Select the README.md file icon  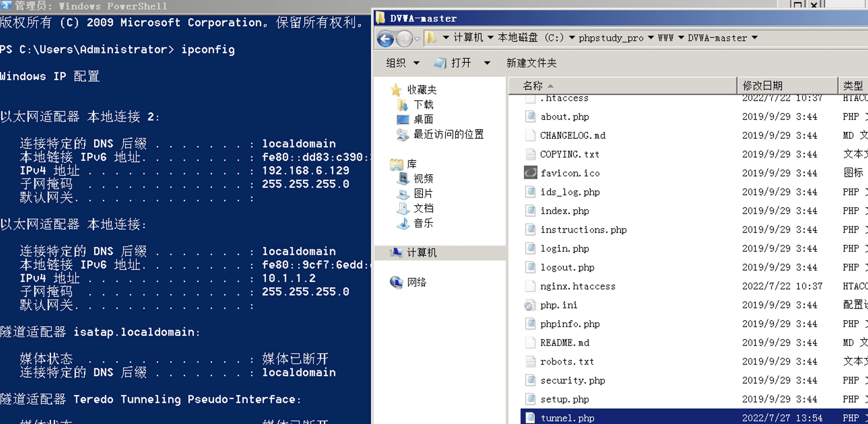pos(530,343)
